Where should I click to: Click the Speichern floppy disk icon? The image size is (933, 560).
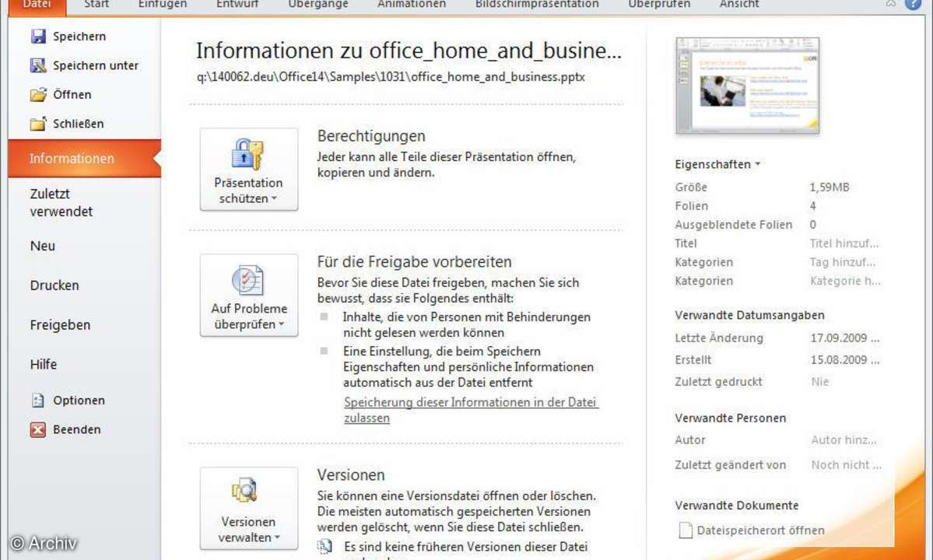pos(38,37)
